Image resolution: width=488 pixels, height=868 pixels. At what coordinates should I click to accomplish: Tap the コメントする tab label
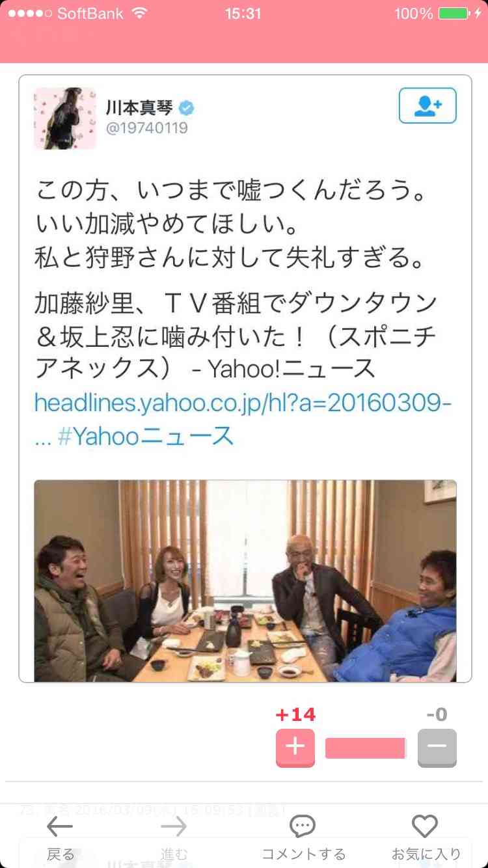[x=303, y=854]
